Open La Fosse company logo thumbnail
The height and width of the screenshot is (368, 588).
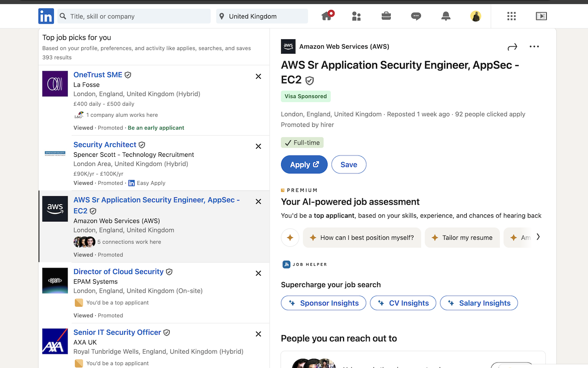coord(55,84)
